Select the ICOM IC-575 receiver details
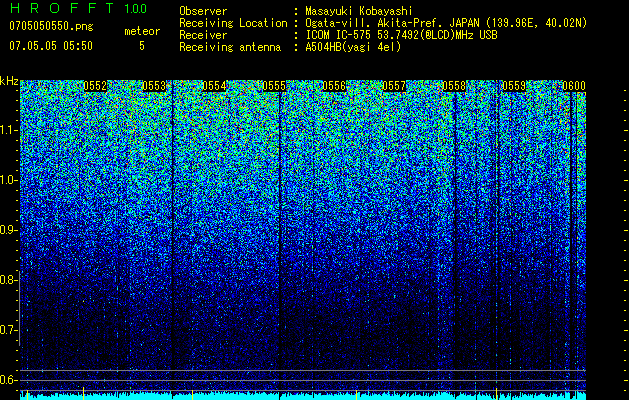The height and width of the screenshot is (400, 629). (x=401, y=35)
